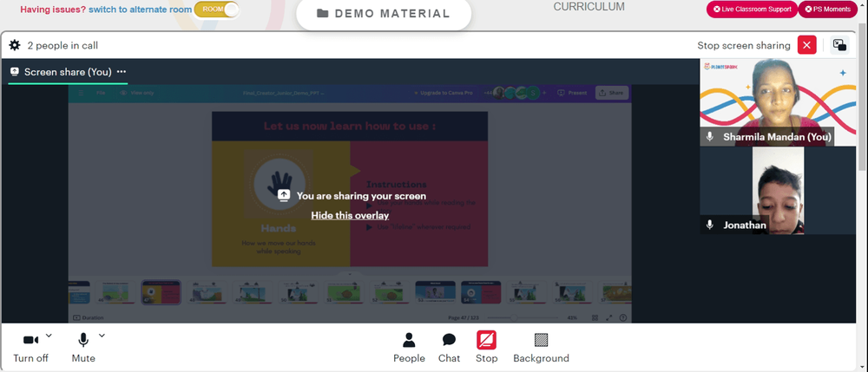The width and height of the screenshot is (868, 372).
Task: Select the Screen share (You) tab
Action: pyautogui.click(x=68, y=72)
